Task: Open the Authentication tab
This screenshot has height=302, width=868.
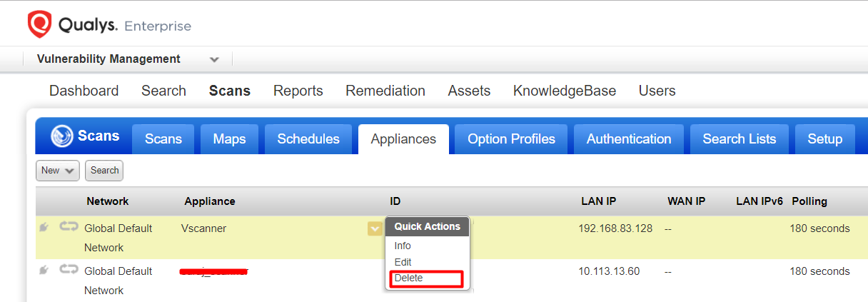Action: pyautogui.click(x=628, y=139)
